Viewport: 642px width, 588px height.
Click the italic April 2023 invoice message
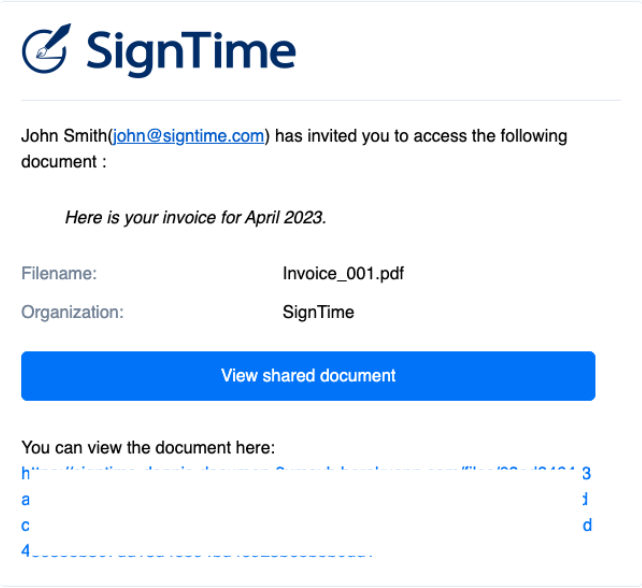point(196,217)
